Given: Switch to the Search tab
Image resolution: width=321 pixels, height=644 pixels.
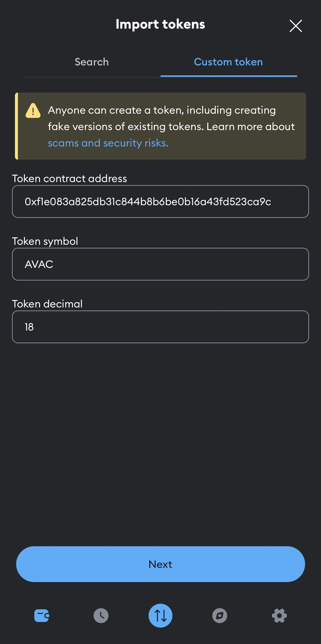Looking at the screenshot, I should pyautogui.click(x=92, y=62).
